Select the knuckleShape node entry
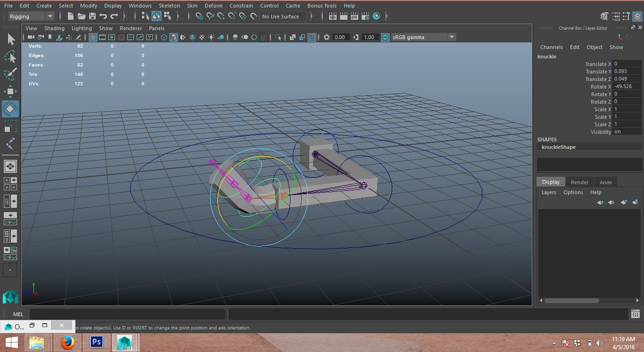This screenshot has width=644, height=352. pyautogui.click(x=589, y=147)
